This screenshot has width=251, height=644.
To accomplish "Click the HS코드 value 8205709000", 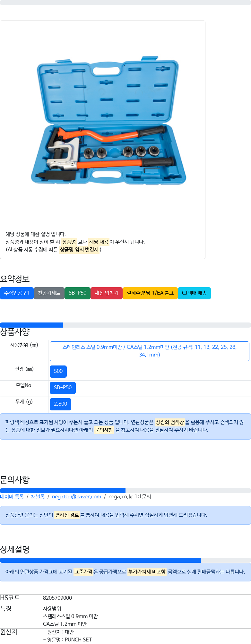I will click(57, 598).
